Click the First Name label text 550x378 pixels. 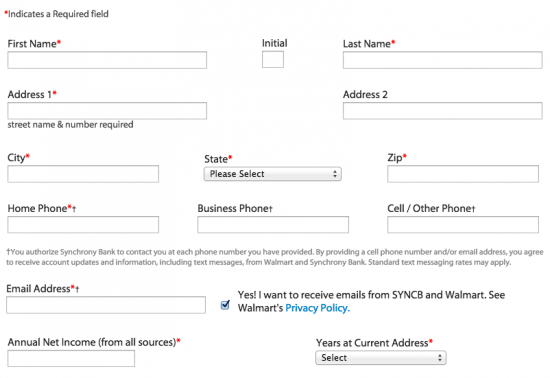coord(32,44)
